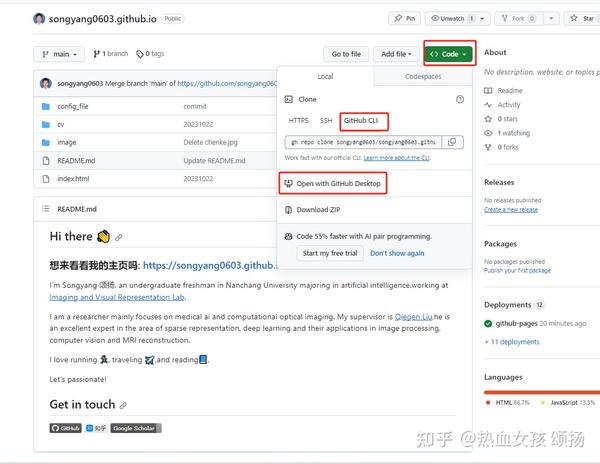Pin this repository

click(x=404, y=18)
